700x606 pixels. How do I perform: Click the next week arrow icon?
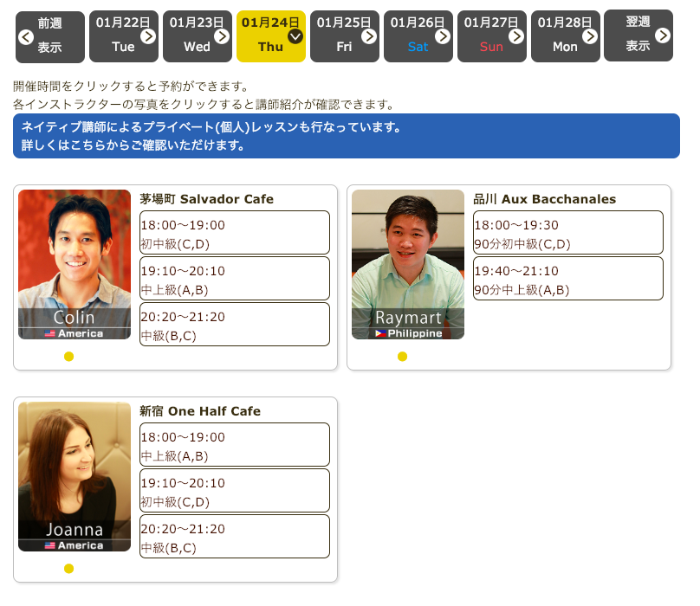[x=663, y=35]
